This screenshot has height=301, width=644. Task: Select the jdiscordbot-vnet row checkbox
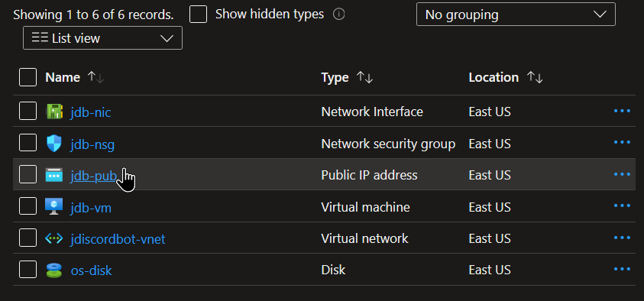click(28, 238)
